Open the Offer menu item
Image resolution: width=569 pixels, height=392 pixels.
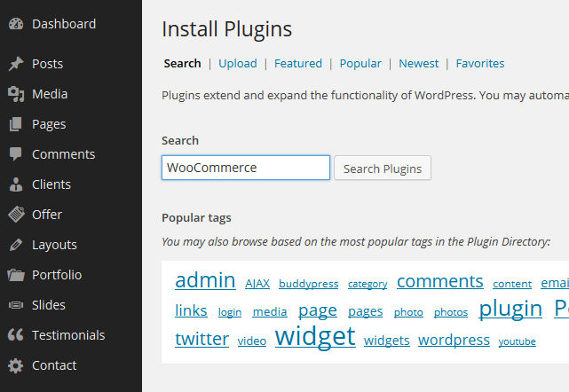[x=47, y=215]
